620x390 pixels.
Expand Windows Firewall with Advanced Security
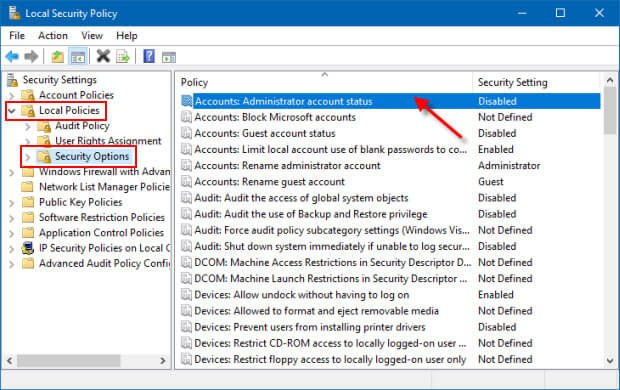(12, 172)
